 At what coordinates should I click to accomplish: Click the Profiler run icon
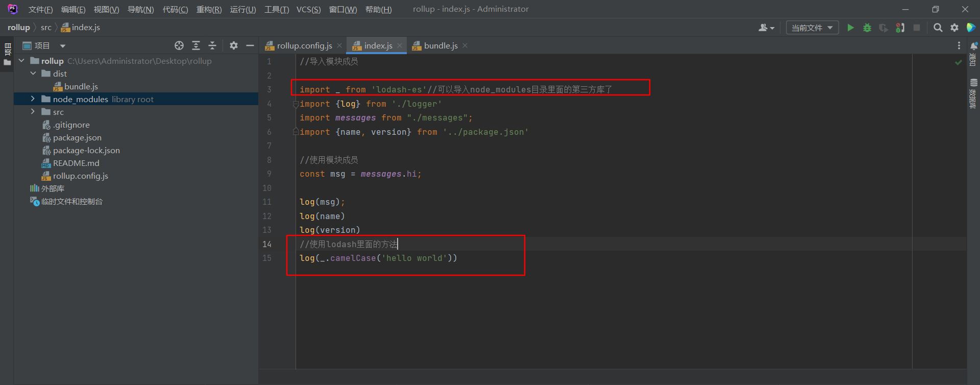(x=900, y=28)
